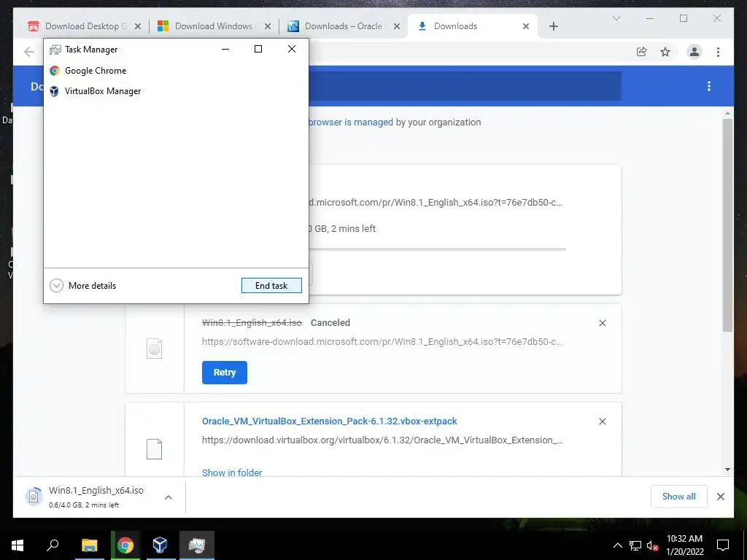This screenshot has width=747, height=560.
Task: Switch to Chrome from the taskbar
Action: (x=125, y=545)
